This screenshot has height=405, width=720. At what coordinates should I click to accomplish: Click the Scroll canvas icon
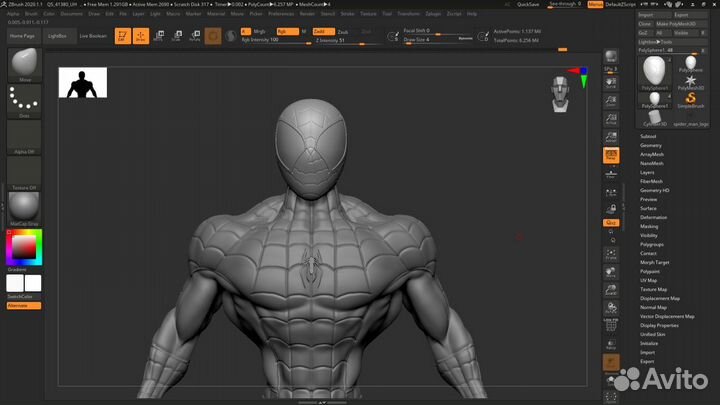(611, 83)
